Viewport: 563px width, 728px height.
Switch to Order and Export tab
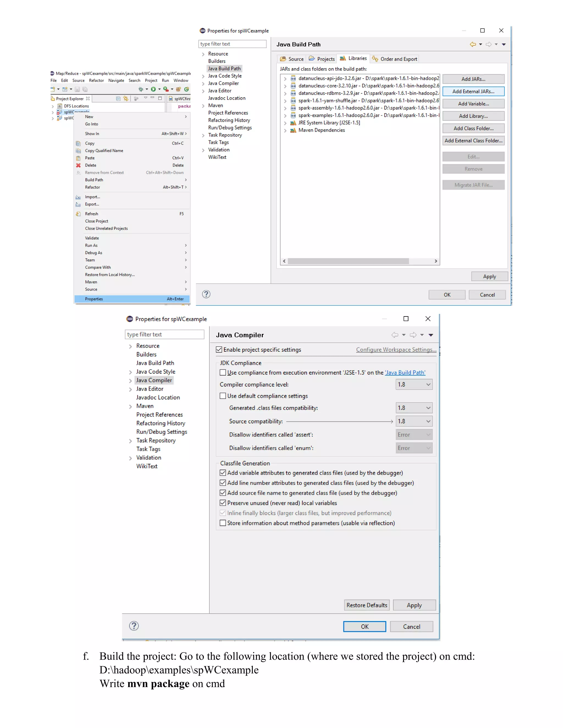395,59
